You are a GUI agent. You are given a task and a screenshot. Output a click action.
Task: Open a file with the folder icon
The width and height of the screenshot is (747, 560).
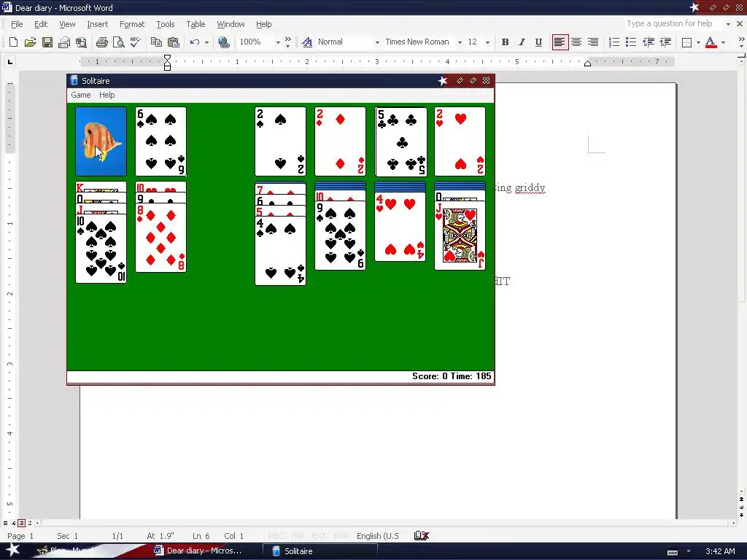point(30,42)
